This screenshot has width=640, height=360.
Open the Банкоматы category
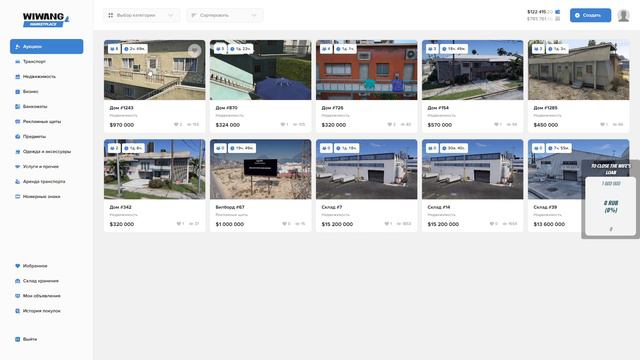pyautogui.click(x=35, y=107)
